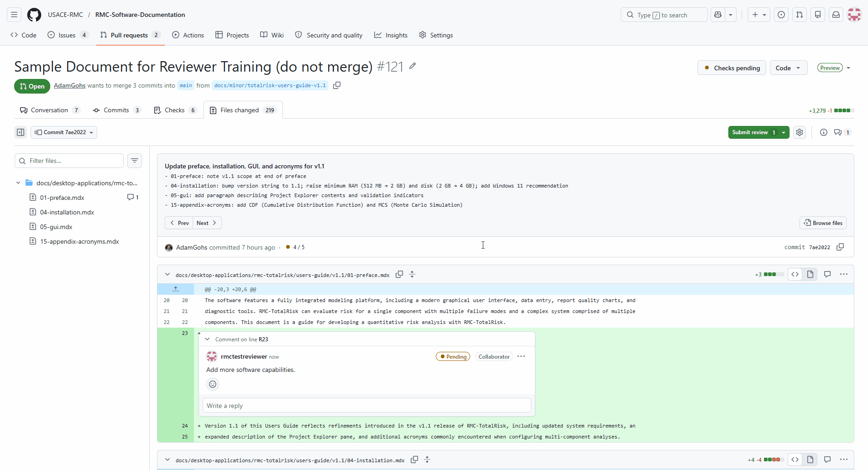The width and height of the screenshot is (868, 470).
Task: Open the Copilot dropdown arrow
Action: click(x=731, y=15)
